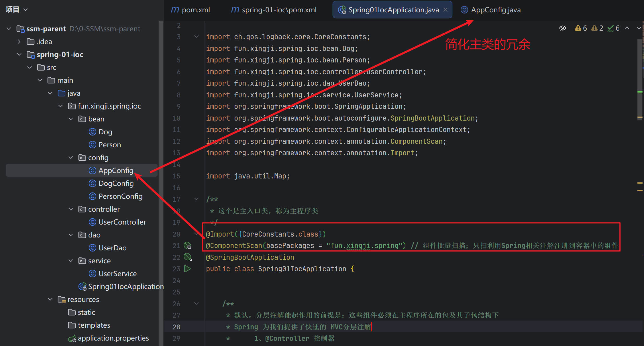This screenshot has width=644, height=346.
Task: Open application.properties file
Action: click(x=113, y=338)
